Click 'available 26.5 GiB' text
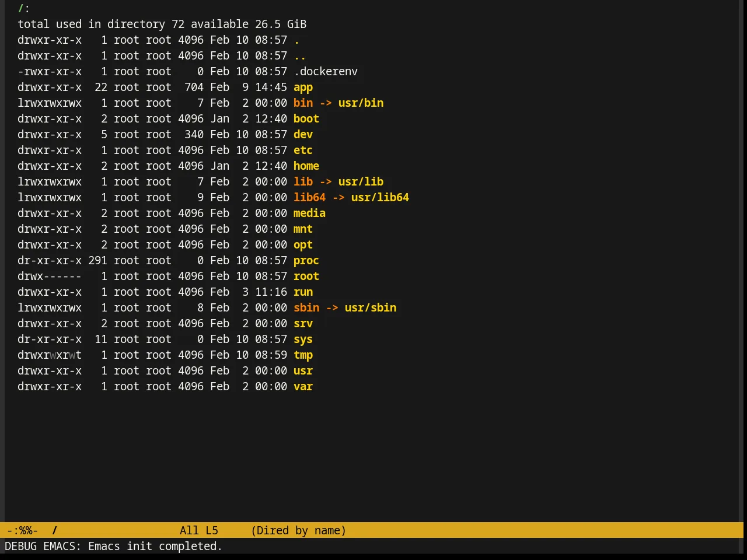The image size is (747, 560). click(249, 24)
